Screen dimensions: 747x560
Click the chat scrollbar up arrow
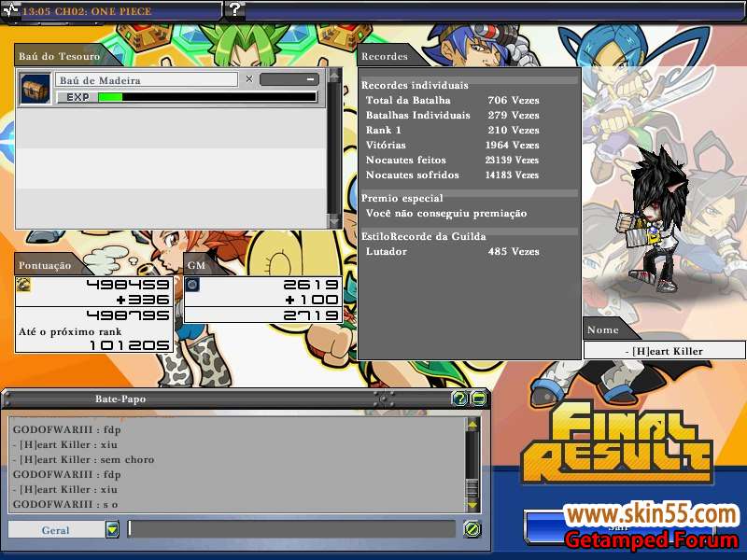coord(472,425)
